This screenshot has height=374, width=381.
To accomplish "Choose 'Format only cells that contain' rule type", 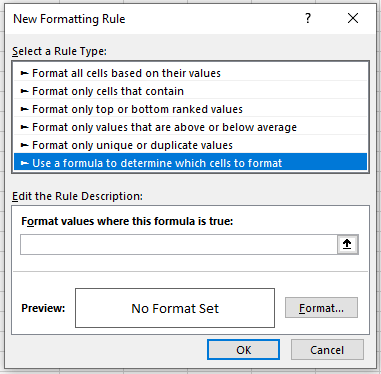I will click(190, 91).
